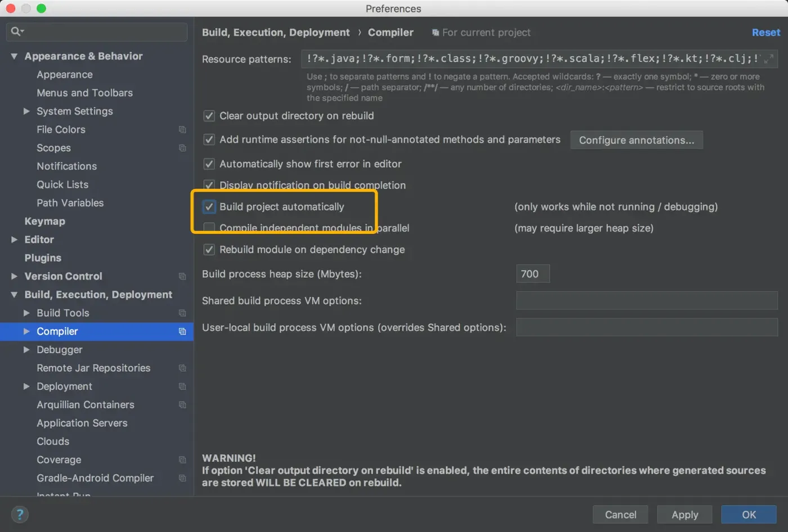Click project-level icon beside Version Control
The width and height of the screenshot is (788, 532).
point(182,277)
